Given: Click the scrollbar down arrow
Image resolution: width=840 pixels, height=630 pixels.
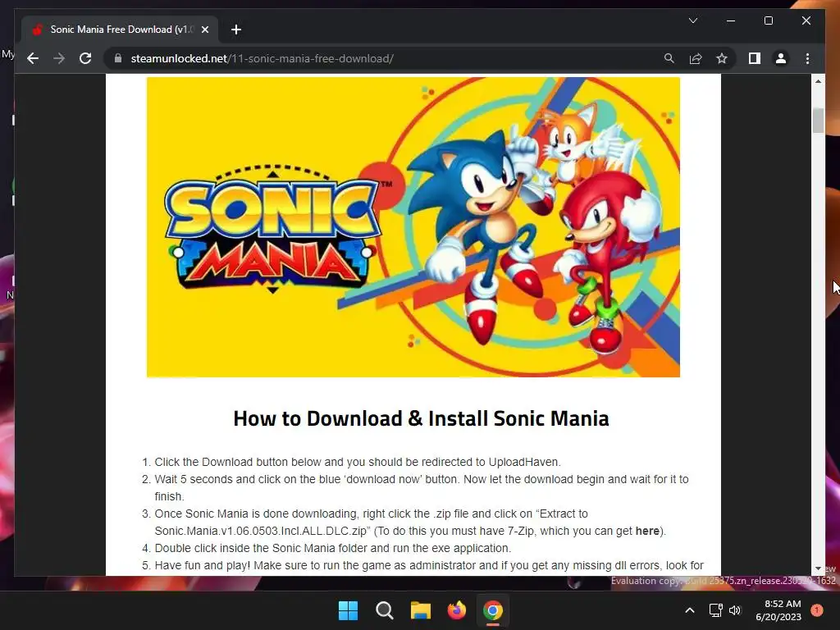Looking at the screenshot, I should [x=818, y=568].
